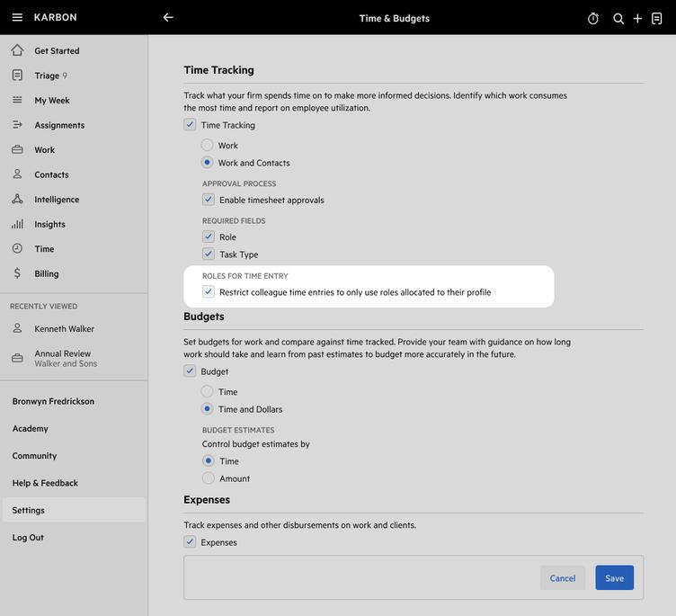Image resolution: width=676 pixels, height=616 pixels.
Task: Open search with the magnifier icon
Action: coord(618,18)
